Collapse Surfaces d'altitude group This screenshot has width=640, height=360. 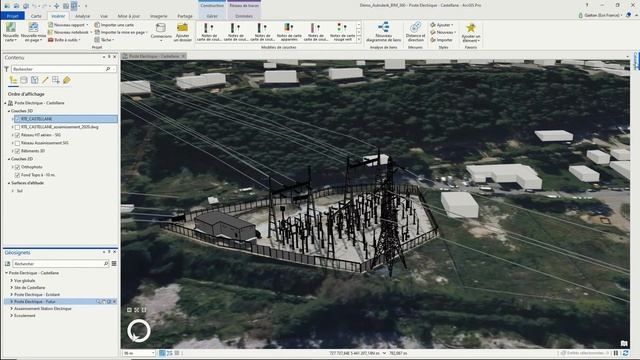point(9,183)
